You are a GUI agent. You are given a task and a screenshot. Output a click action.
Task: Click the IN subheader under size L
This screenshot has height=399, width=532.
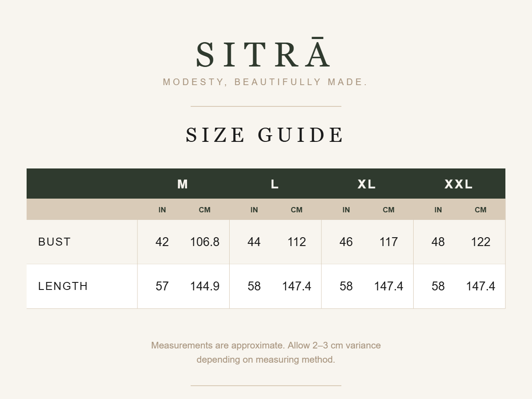pos(254,210)
